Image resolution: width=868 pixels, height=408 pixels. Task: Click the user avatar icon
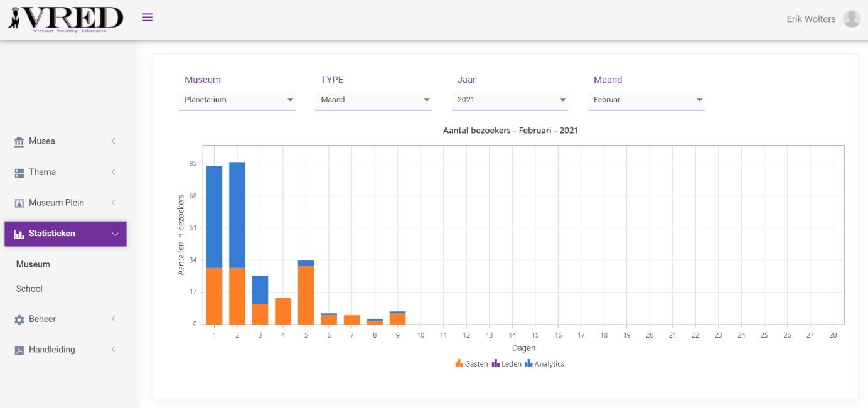[851, 19]
